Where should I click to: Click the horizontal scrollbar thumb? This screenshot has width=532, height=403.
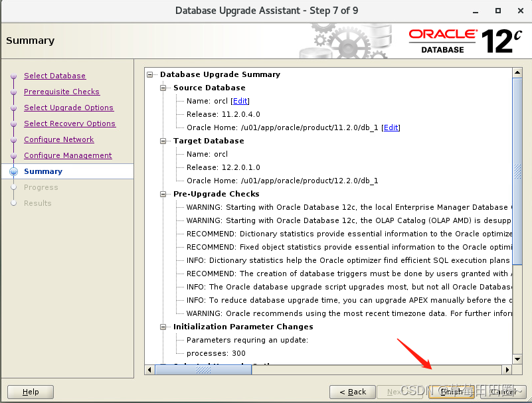coord(203,370)
